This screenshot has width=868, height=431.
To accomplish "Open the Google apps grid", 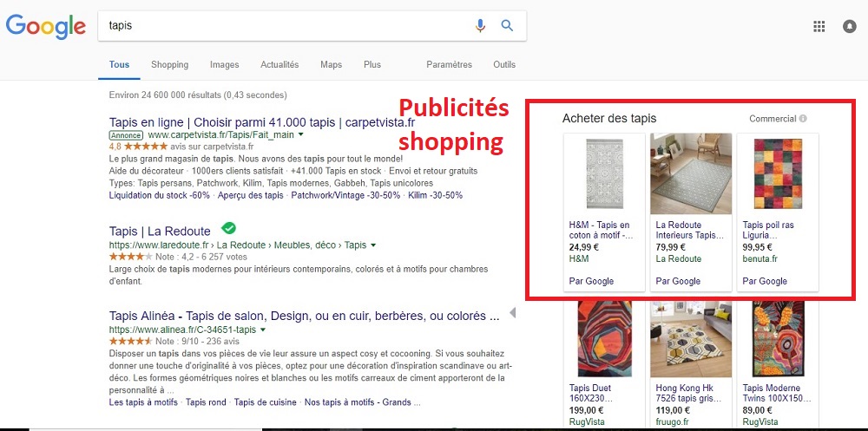I will point(819,26).
